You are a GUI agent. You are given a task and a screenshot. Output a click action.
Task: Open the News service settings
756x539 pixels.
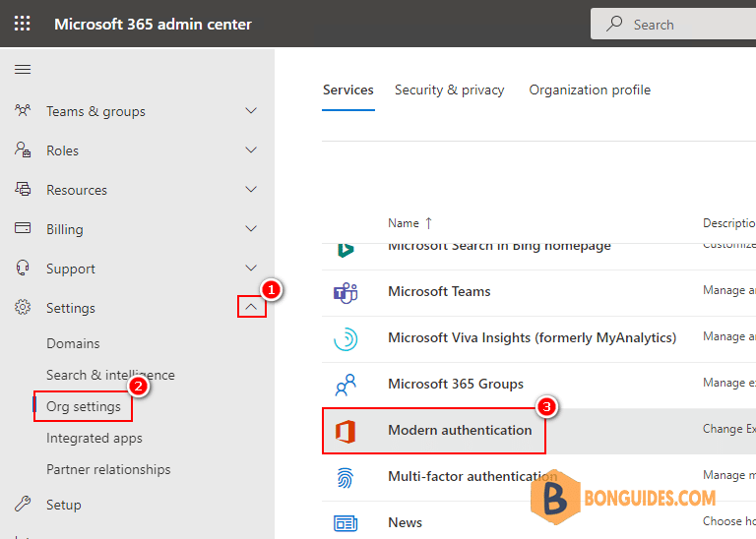click(405, 522)
